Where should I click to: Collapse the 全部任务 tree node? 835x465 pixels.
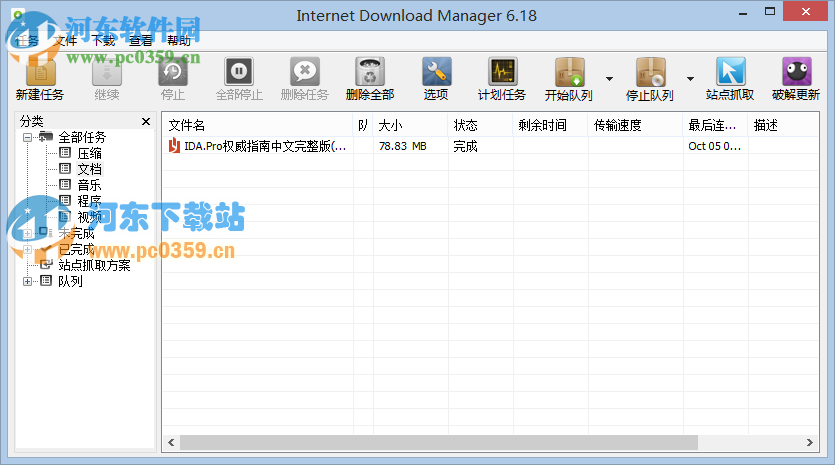[27, 137]
